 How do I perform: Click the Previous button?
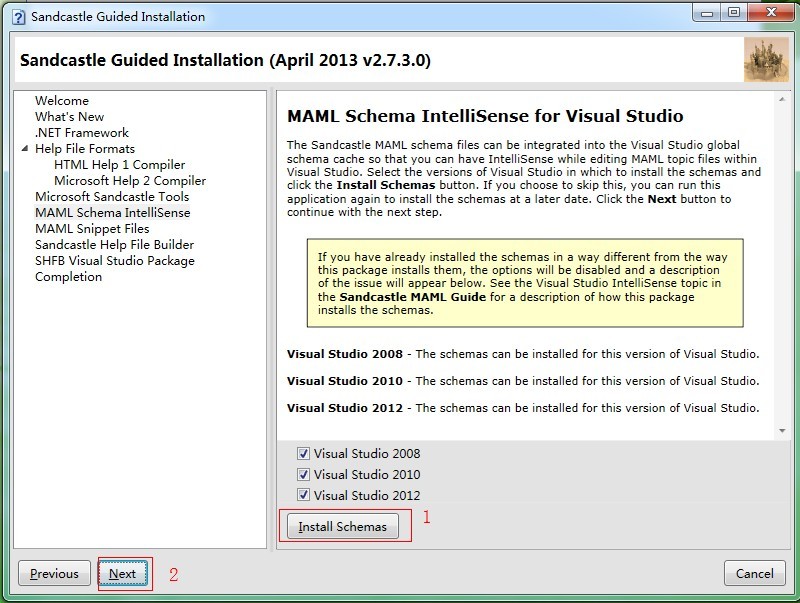[54, 574]
